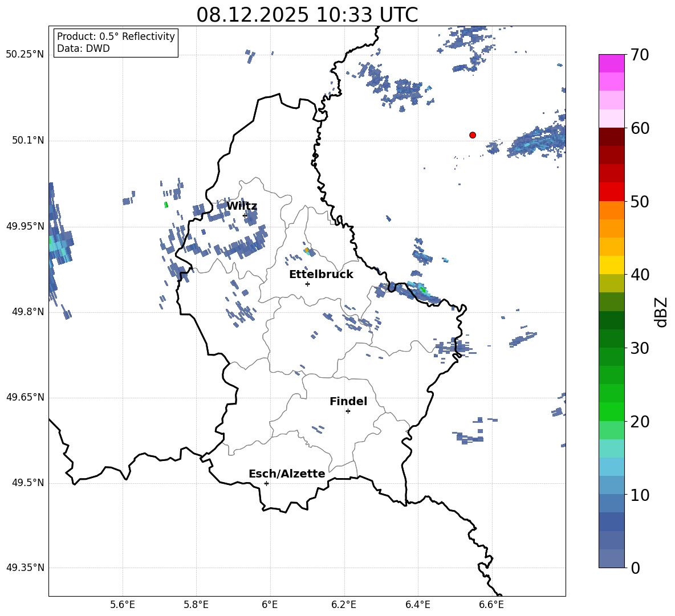This screenshot has width=675, height=616.
Task: Click the cross marker below Wiltz label
Action: pyautogui.click(x=245, y=215)
